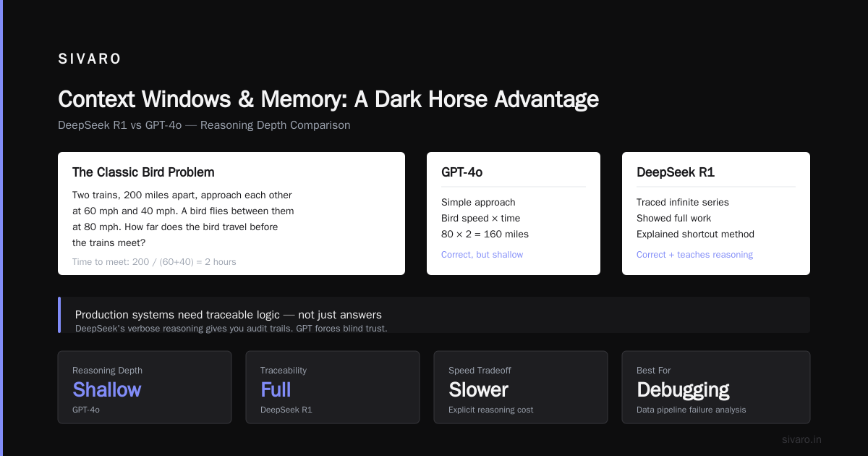Image resolution: width=868 pixels, height=456 pixels.
Task: Click the line 'Two trains, 200 miles apart, approach each other'
Action: click(182, 195)
